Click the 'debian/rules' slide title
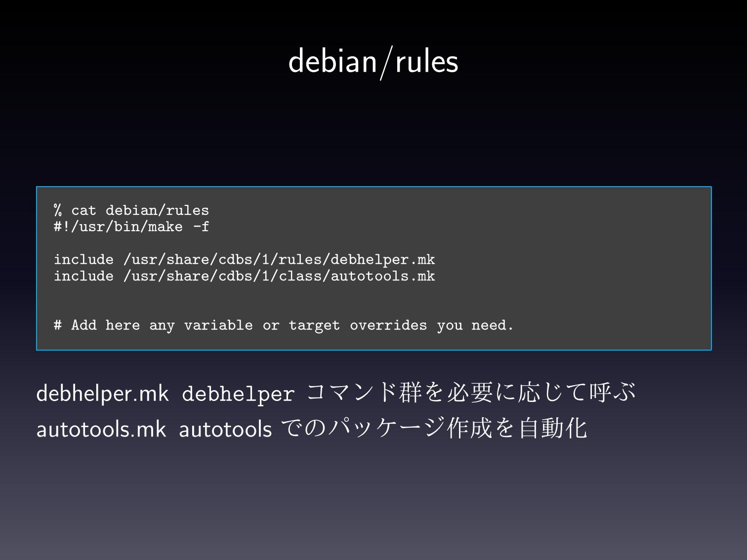Viewport: 747px width, 560px height. point(373,62)
